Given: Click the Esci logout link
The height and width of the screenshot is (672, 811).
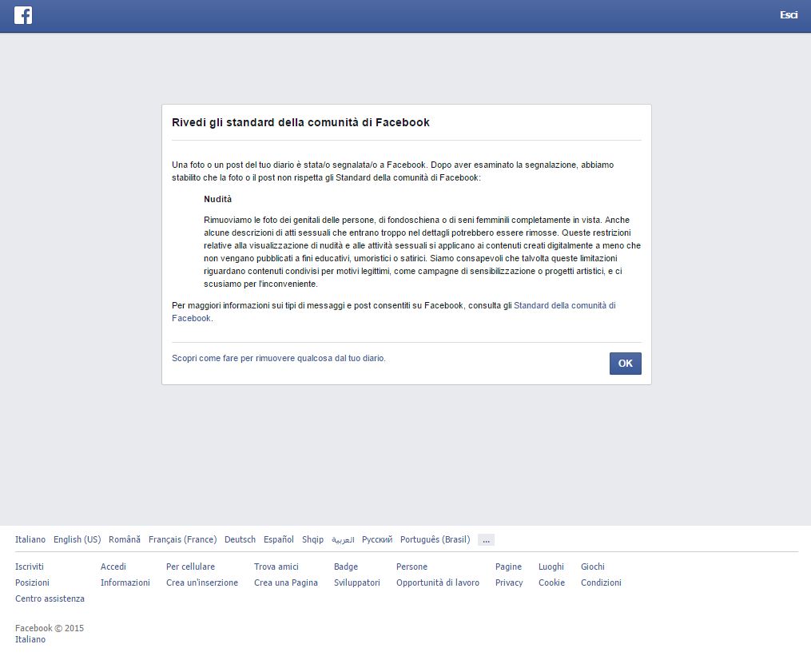Looking at the screenshot, I should point(789,15).
